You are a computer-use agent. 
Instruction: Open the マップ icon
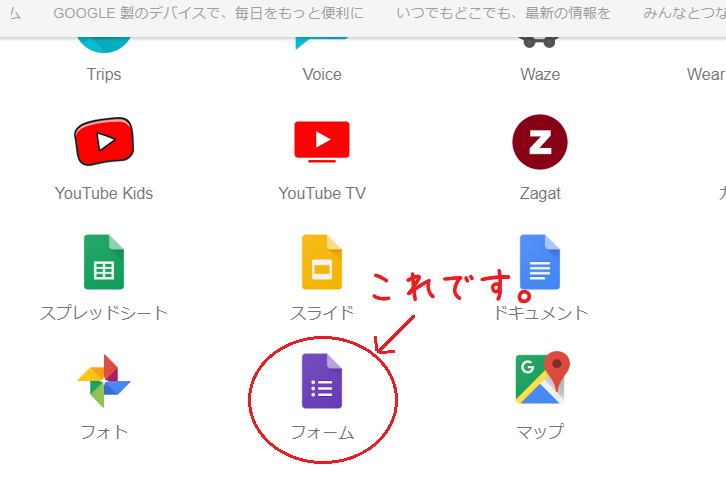click(x=542, y=378)
